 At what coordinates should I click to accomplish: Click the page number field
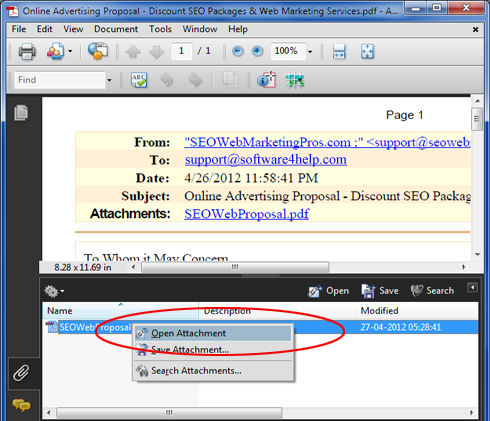[181, 51]
